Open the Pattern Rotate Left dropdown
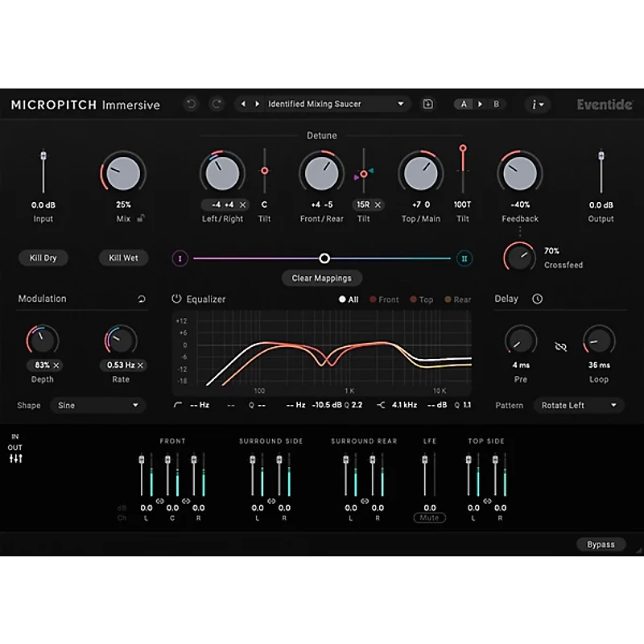Screen dimensions: 644x644 579,405
